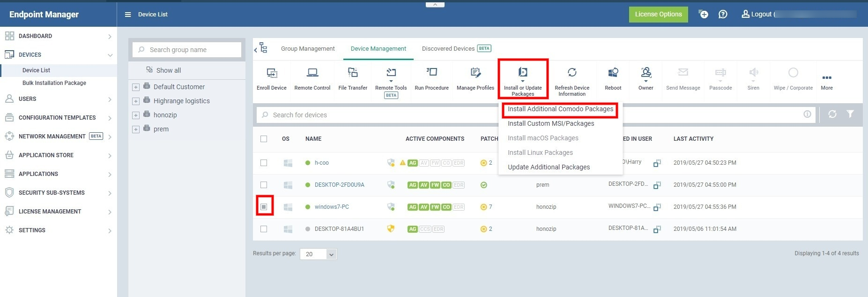Check the DESKTOP-2FD0U9A device checkbox

[264, 185]
